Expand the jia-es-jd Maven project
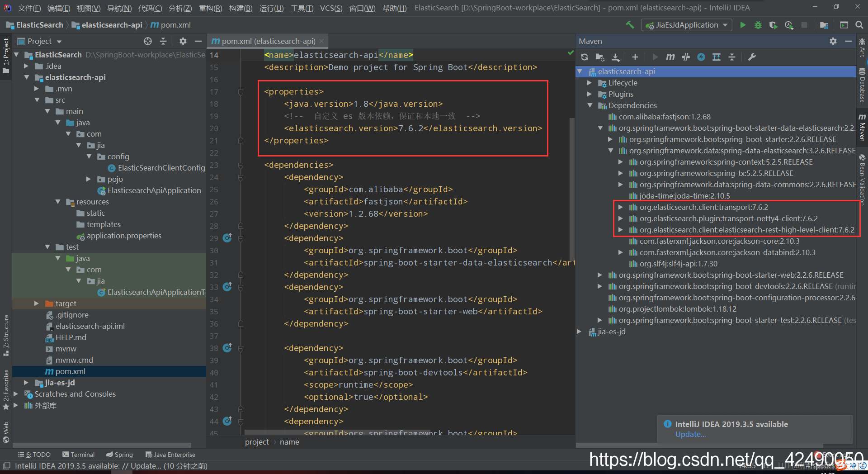The height and width of the screenshot is (474, 868). click(579, 332)
